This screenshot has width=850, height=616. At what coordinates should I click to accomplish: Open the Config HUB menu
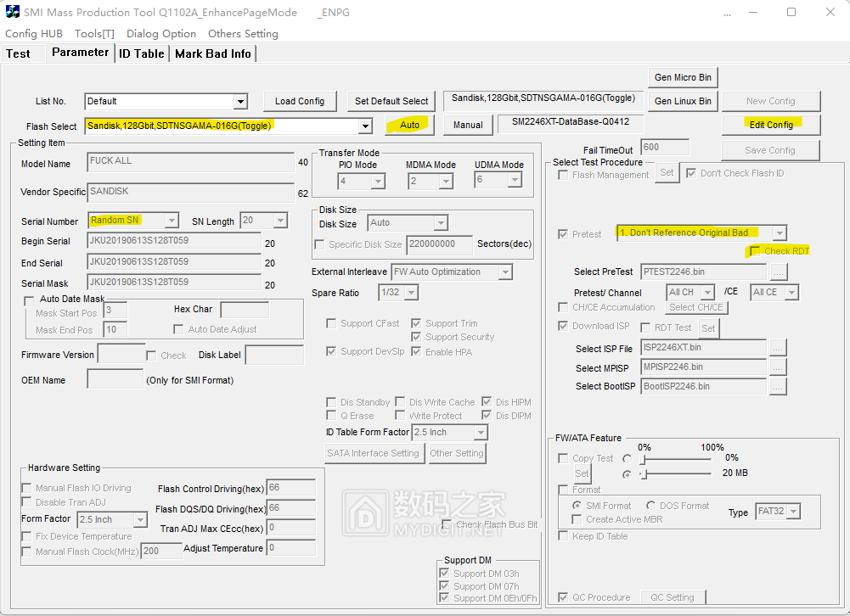[34, 34]
